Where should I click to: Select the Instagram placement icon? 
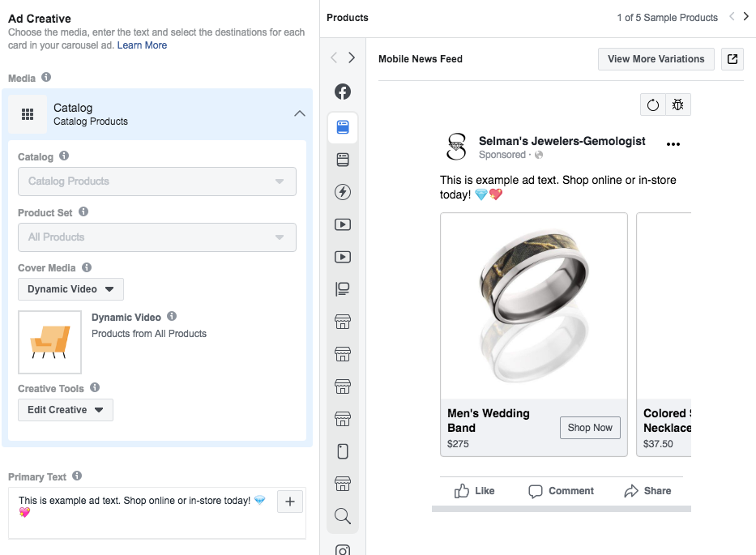point(343,549)
